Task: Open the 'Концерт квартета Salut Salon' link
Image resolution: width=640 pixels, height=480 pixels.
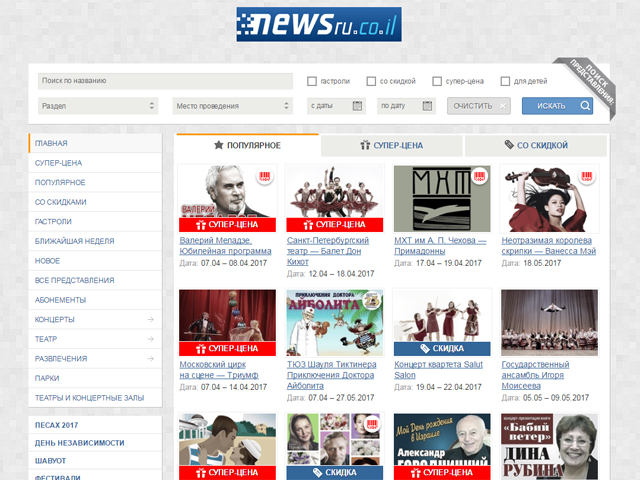Action: [x=438, y=370]
